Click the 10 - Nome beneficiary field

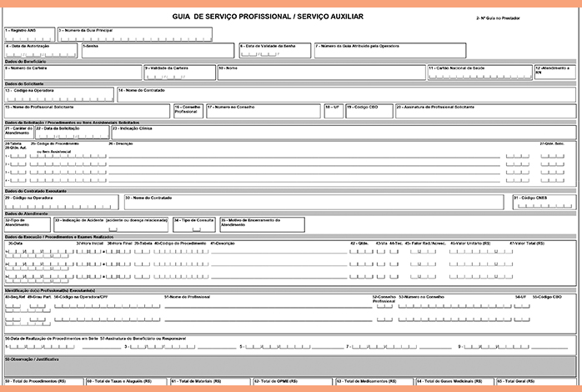[320, 73]
